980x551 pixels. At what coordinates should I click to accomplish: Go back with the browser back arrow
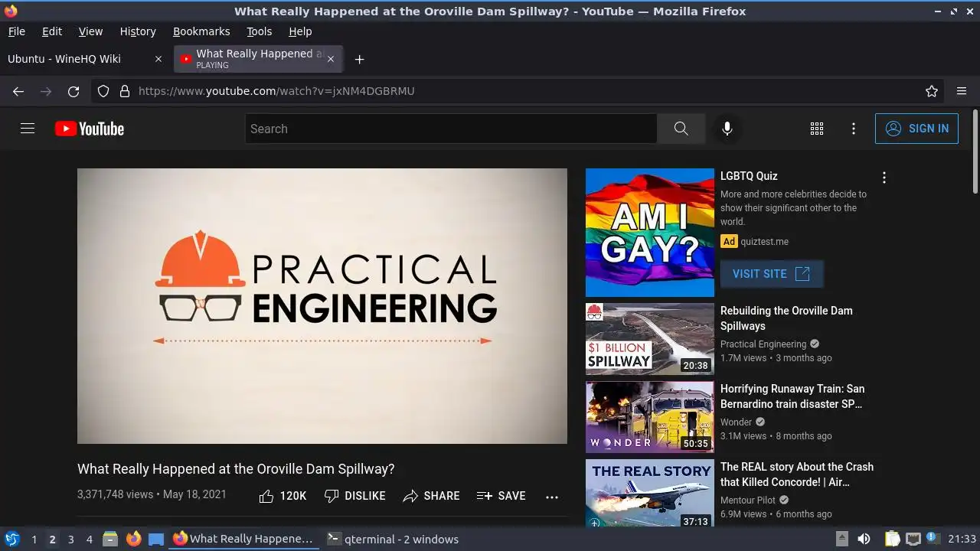tap(18, 91)
